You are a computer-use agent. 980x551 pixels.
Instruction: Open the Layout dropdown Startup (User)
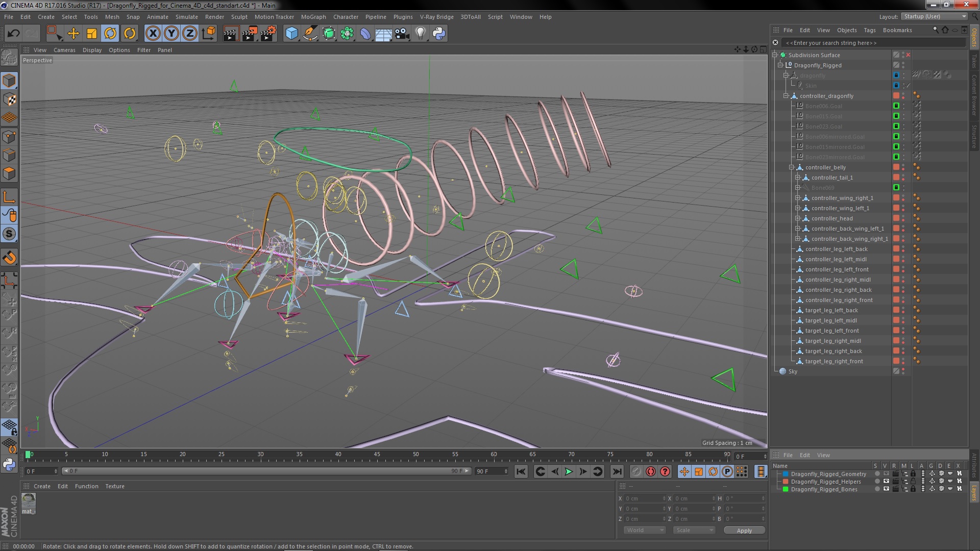pyautogui.click(x=934, y=17)
